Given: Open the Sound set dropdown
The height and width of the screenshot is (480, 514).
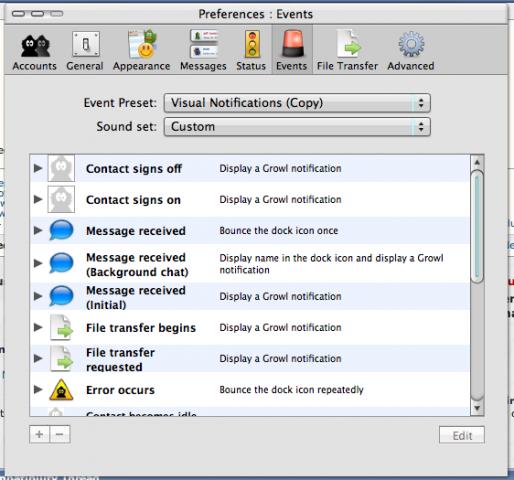Looking at the screenshot, I should pos(297,127).
